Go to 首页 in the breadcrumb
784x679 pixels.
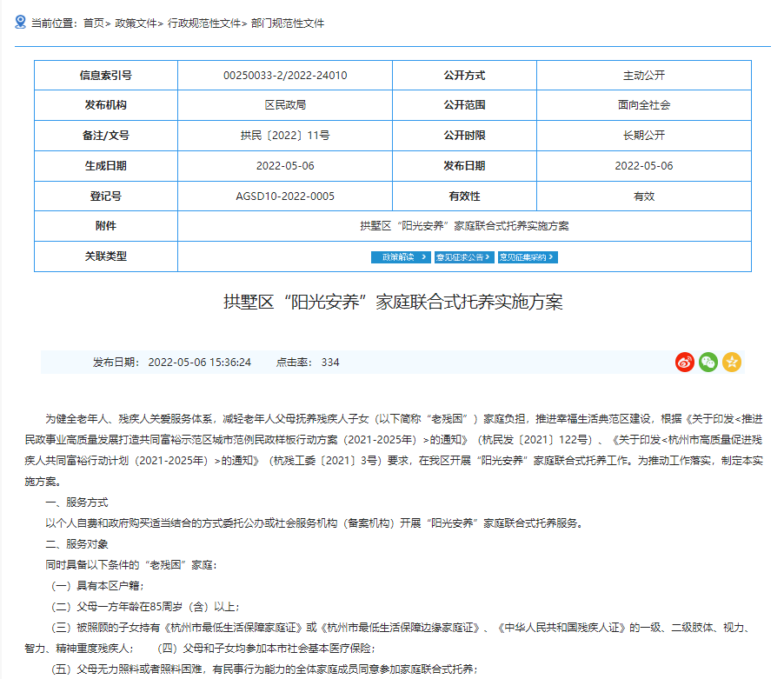93,23
